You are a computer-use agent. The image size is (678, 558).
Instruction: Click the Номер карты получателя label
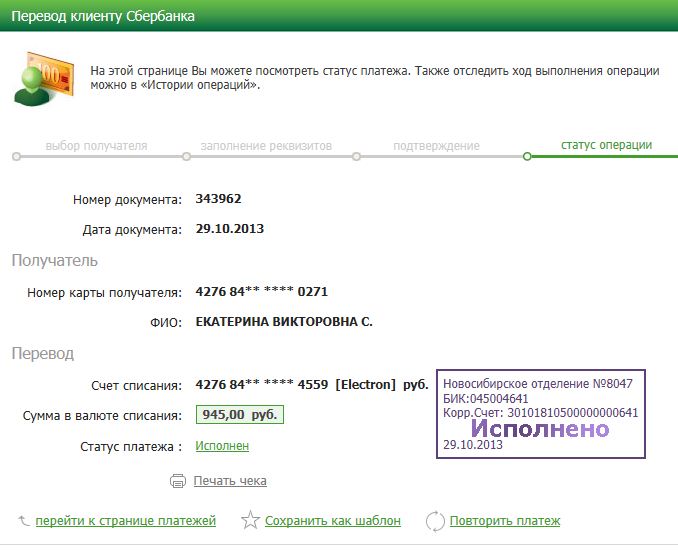click(x=104, y=293)
